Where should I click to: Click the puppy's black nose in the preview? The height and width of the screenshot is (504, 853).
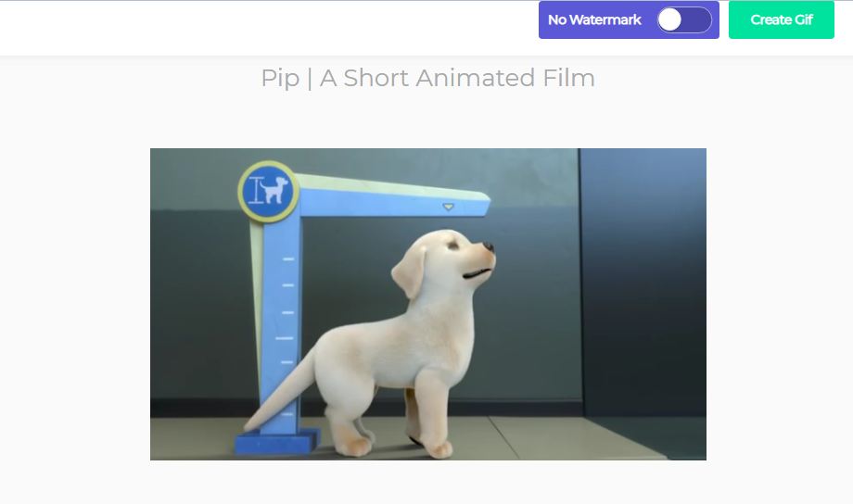[489, 246]
